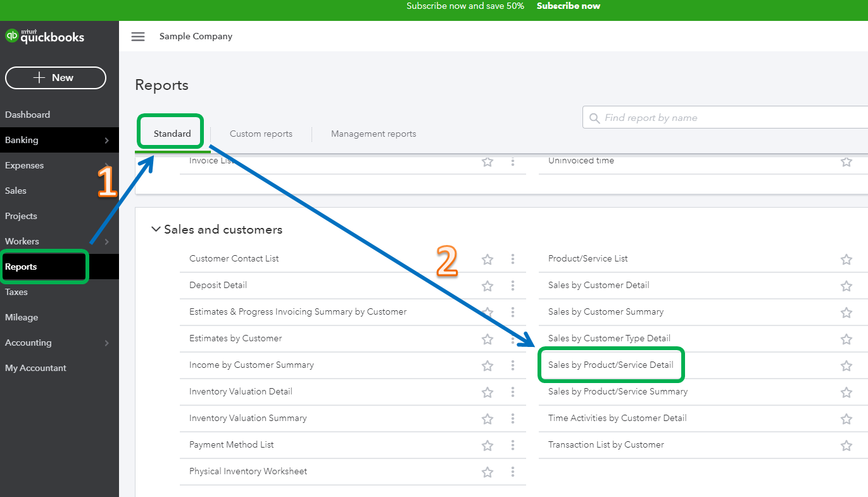Favorite Sales by Product/Service Detail star
The height and width of the screenshot is (497, 868).
(x=846, y=365)
